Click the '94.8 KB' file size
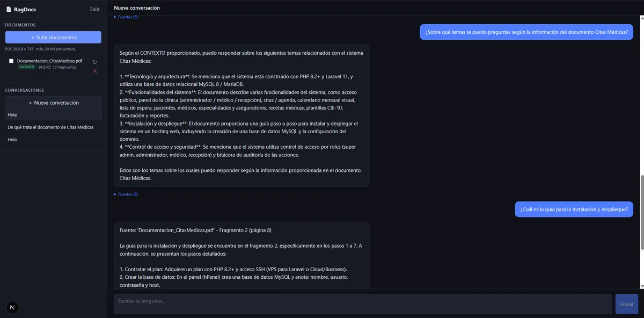This screenshot has height=318, width=644. [45, 68]
